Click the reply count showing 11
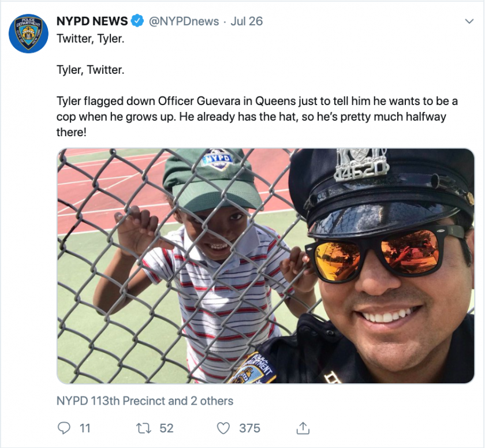Viewport: 485px width, 448px height. 85,428
